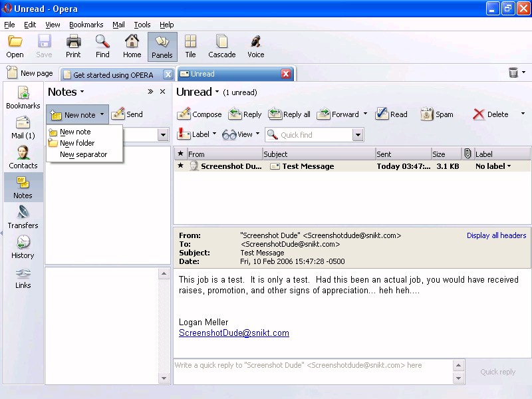This screenshot has width=532, height=399.
Task: Click the Voice toolbar icon
Action: [255, 47]
